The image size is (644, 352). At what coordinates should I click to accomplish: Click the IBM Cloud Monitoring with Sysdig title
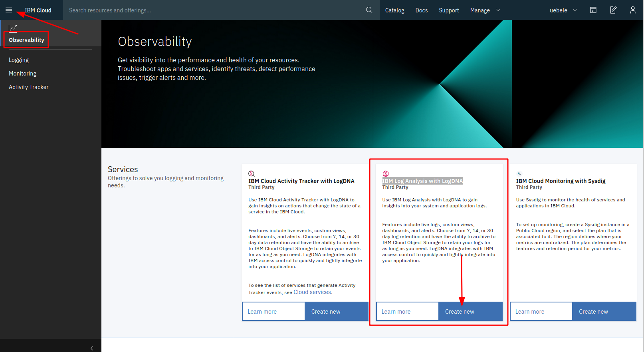coord(561,181)
